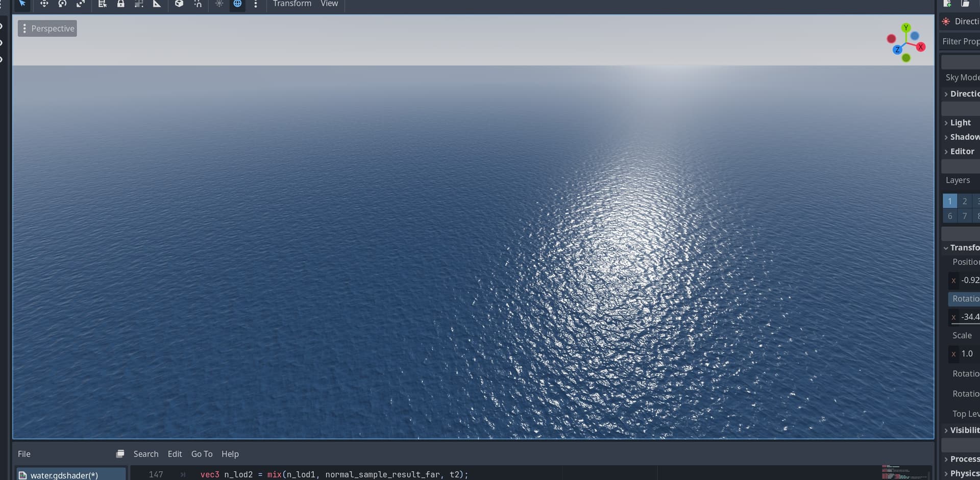Open shader editor Go To menu
The height and width of the screenshot is (480, 980).
coord(202,454)
